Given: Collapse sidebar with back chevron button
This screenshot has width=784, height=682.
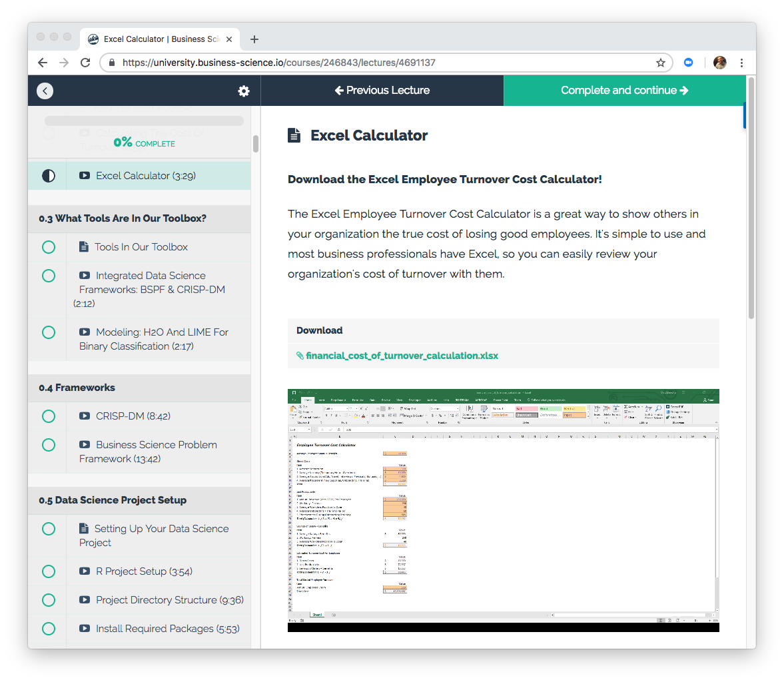Looking at the screenshot, I should pyautogui.click(x=45, y=91).
